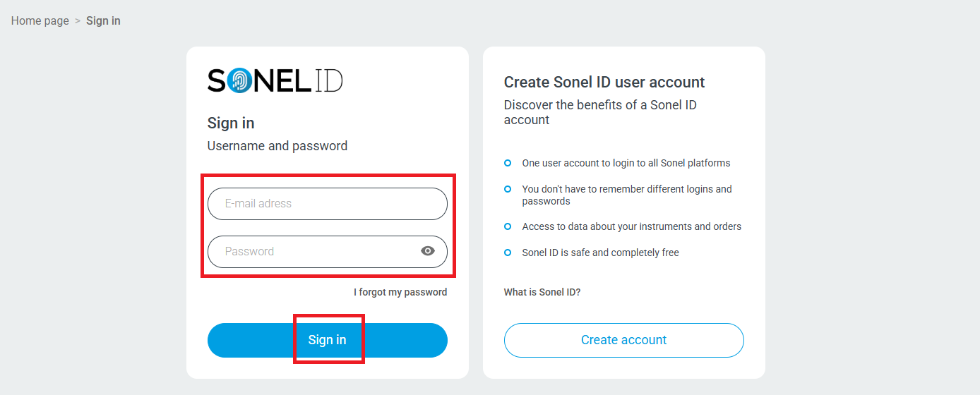Click the Sonel ID logo
Viewport: 980px width, 395px height.
pyautogui.click(x=275, y=80)
